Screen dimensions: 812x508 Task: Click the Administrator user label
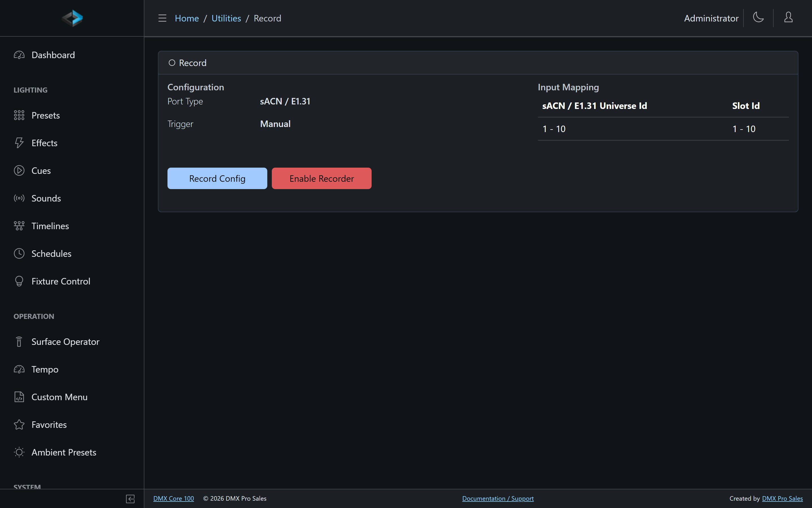[x=711, y=18]
